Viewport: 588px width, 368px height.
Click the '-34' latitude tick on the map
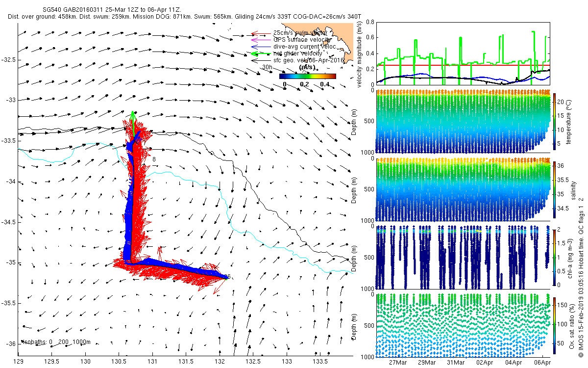tap(10, 182)
